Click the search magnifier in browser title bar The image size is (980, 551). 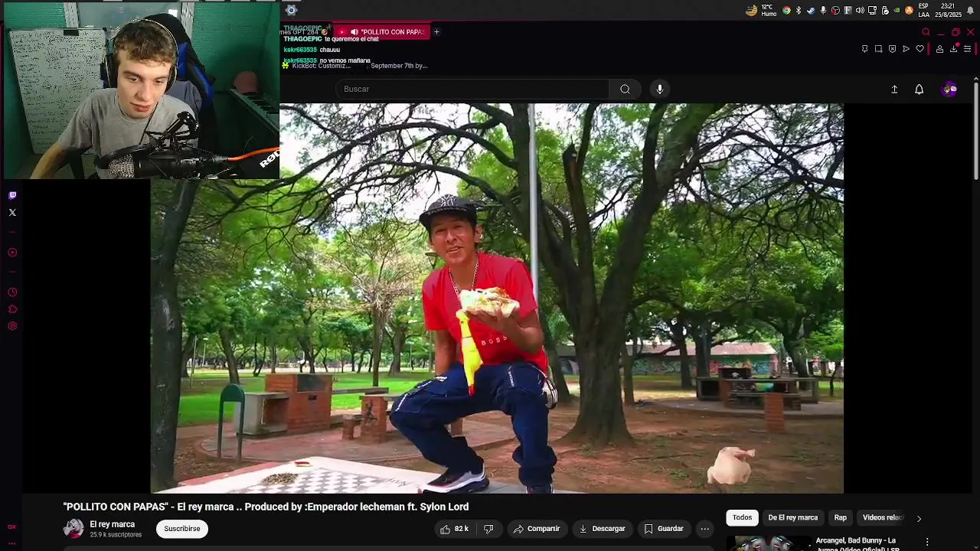pyautogui.click(x=926, y=32)
